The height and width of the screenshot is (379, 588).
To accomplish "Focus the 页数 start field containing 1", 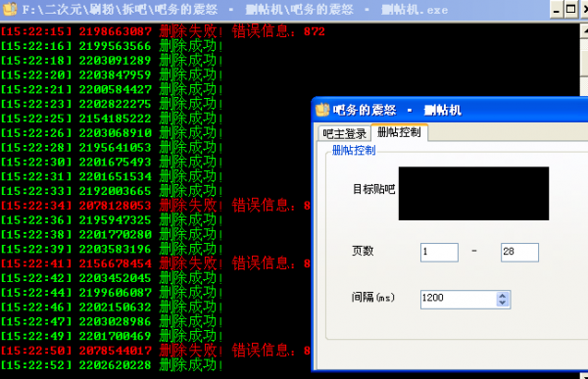I will click(x=439, y=252).
